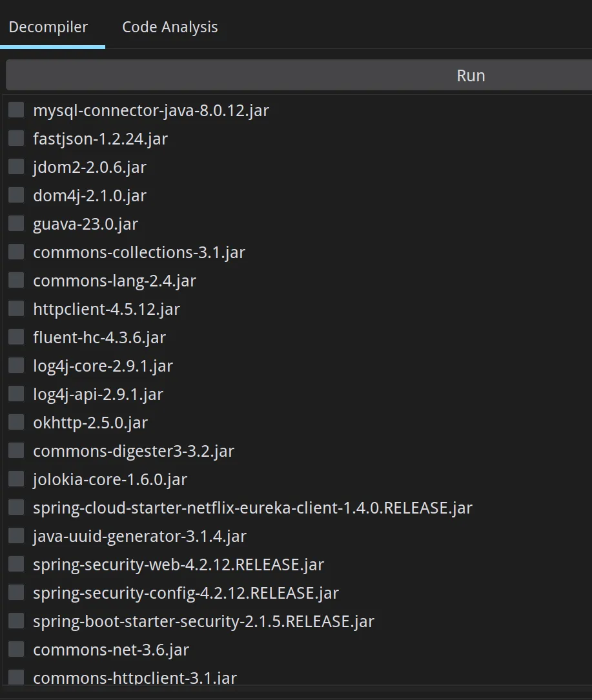Mark the commons-lang-2.4.jar checkbox
The height and width of the screenshot is (700, 592).
click(x=16, y=281)
